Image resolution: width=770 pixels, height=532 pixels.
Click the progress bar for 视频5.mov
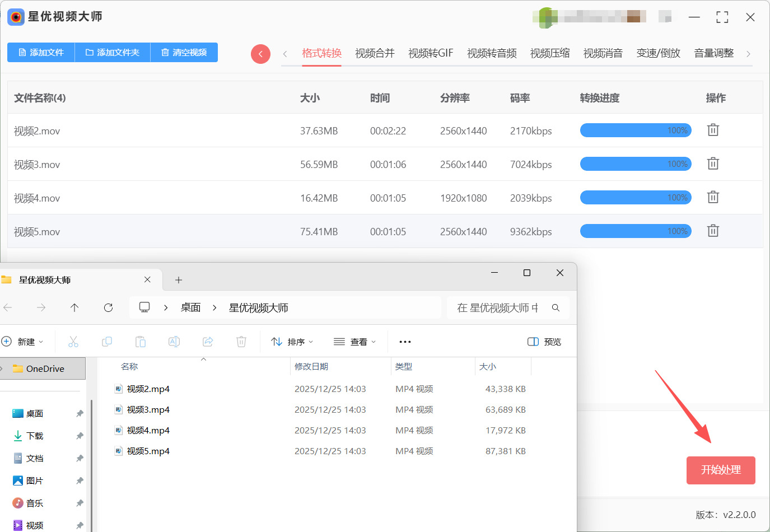(x=636, y=231)
